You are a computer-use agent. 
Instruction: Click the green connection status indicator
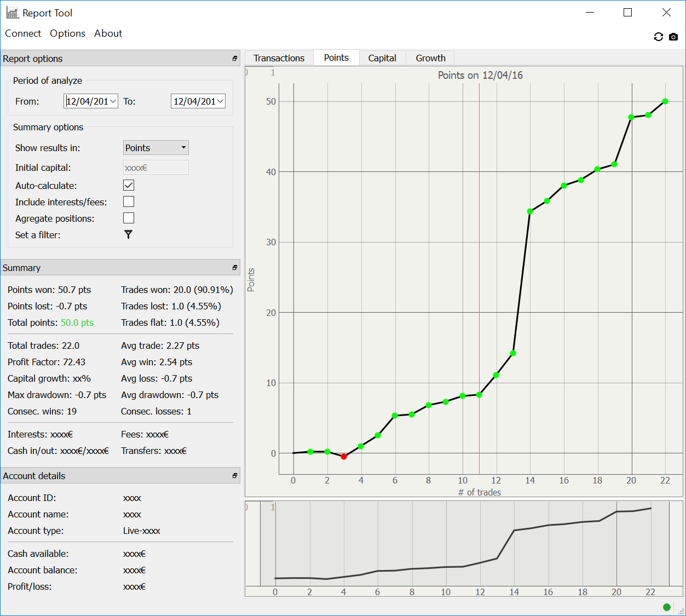[666, 607]
